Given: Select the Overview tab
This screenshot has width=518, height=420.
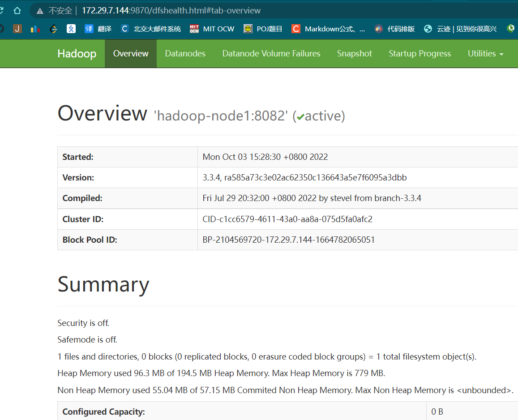Looking at the screenshot, I should pos(131,54).
